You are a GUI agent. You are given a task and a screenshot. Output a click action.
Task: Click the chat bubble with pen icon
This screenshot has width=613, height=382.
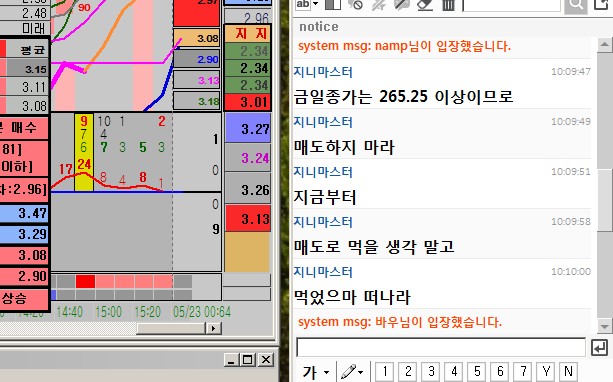(401, 4)
